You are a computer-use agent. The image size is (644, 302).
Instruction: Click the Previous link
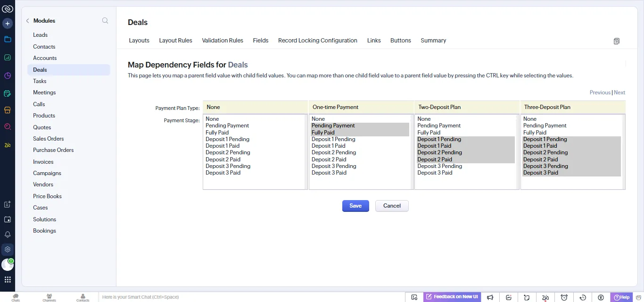coord(600,92)
